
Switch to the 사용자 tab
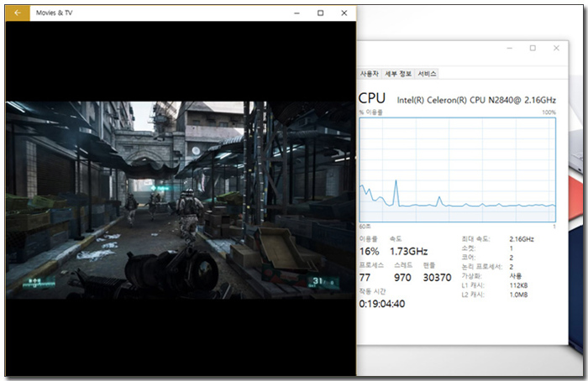coord(370,74)
